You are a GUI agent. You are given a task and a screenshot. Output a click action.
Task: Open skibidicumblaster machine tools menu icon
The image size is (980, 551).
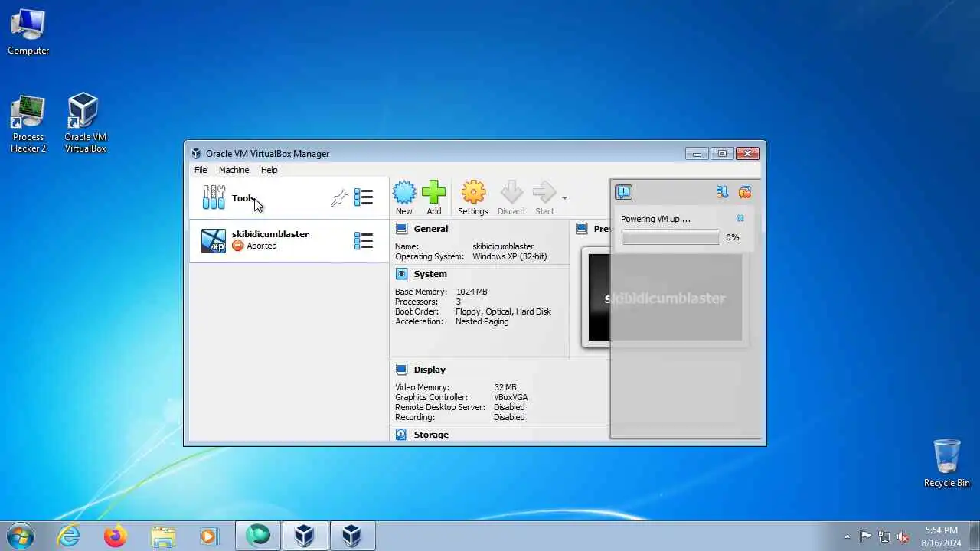click(x=364, y=241)
